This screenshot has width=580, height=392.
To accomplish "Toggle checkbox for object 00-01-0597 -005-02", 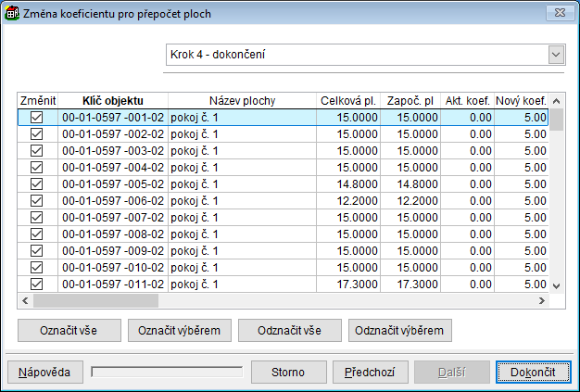I will pos(37,184).
